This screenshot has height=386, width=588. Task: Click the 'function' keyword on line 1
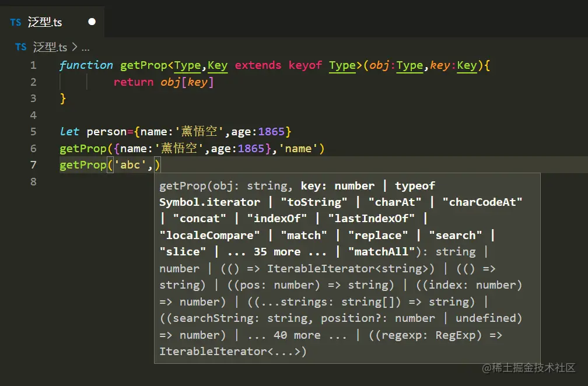pos(86,65)
